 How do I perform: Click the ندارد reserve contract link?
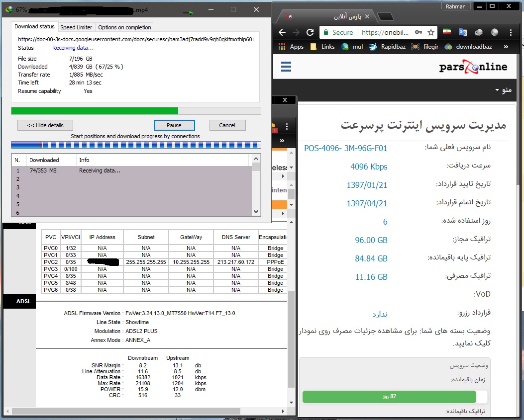380,314
